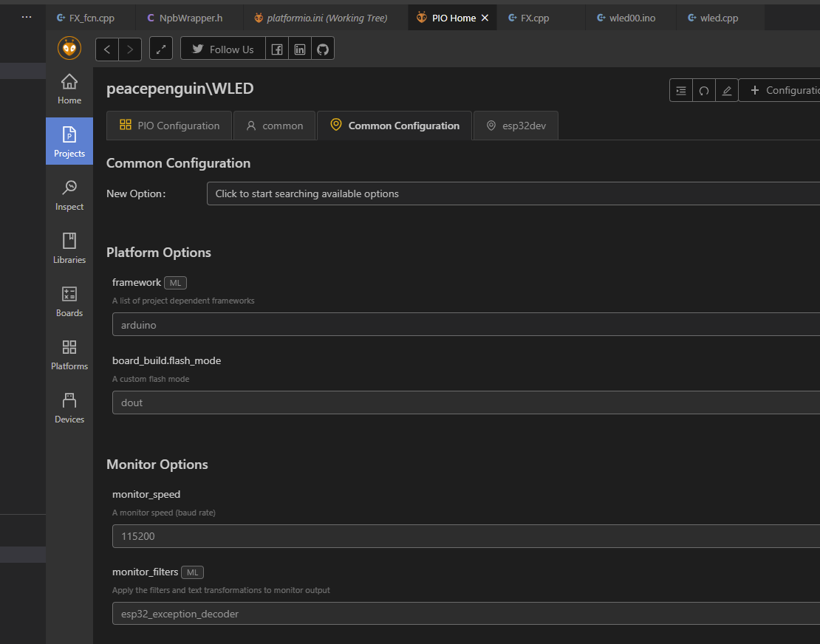This screenshot has height=644, width=820.
Task: Click the Monitor Options heading
Action: point(157,465)
